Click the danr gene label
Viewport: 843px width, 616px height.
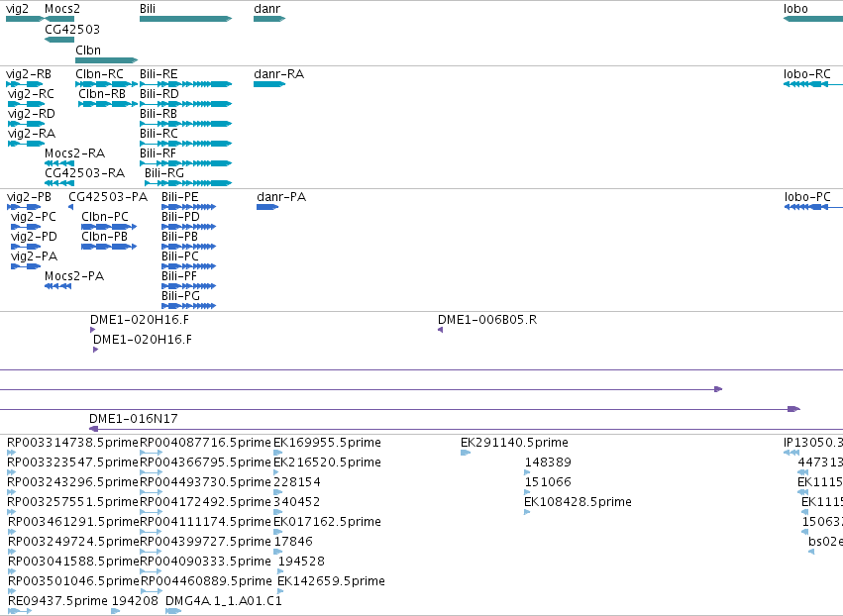(266, 9)
